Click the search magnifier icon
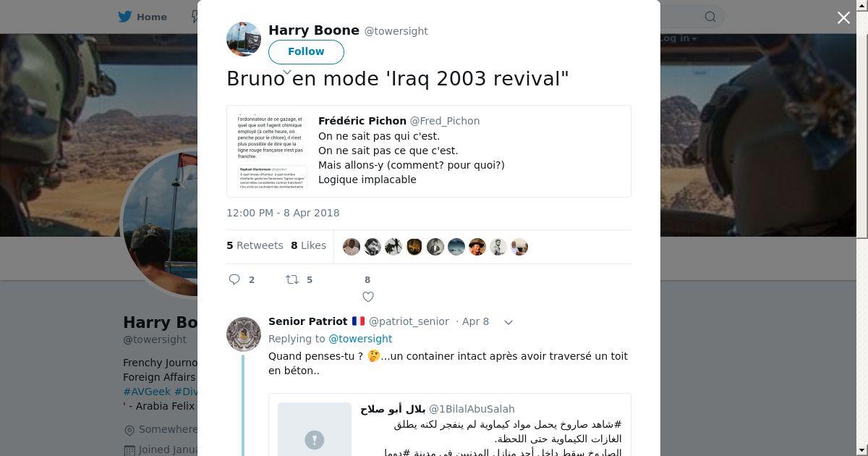The width and height of the screenshot is (868, 456). tap(710, 17)
